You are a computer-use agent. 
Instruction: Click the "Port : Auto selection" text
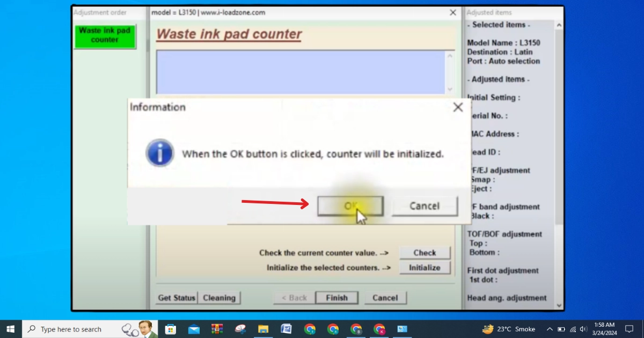503,61
